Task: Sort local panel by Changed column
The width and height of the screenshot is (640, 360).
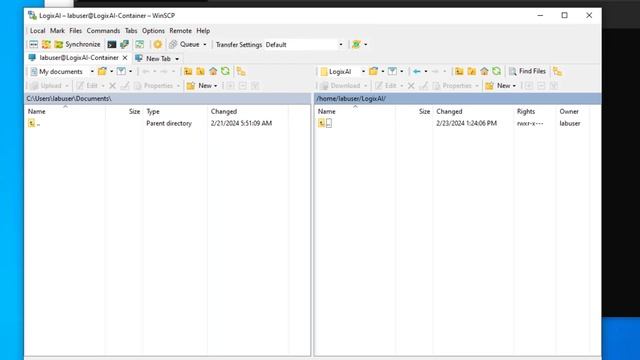Action: point(248,111)
